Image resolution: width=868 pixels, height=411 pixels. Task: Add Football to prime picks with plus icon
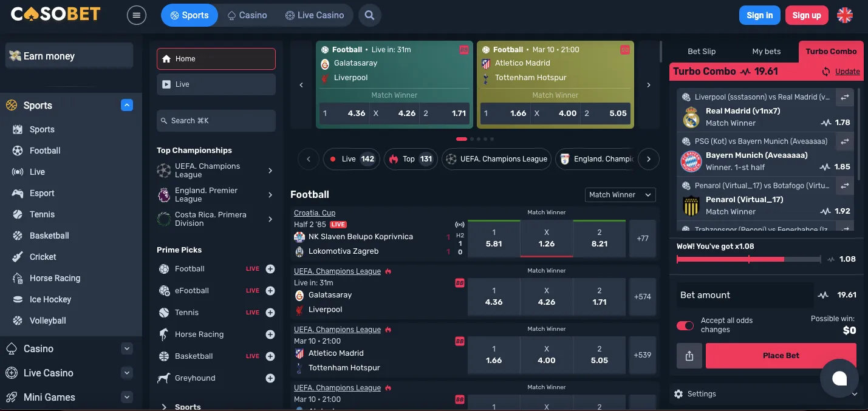point(270,269)
